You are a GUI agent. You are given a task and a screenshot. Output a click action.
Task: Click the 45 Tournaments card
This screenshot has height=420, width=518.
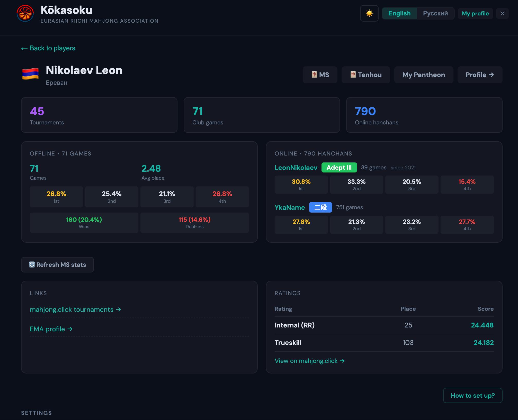click(x=99, y=115)
